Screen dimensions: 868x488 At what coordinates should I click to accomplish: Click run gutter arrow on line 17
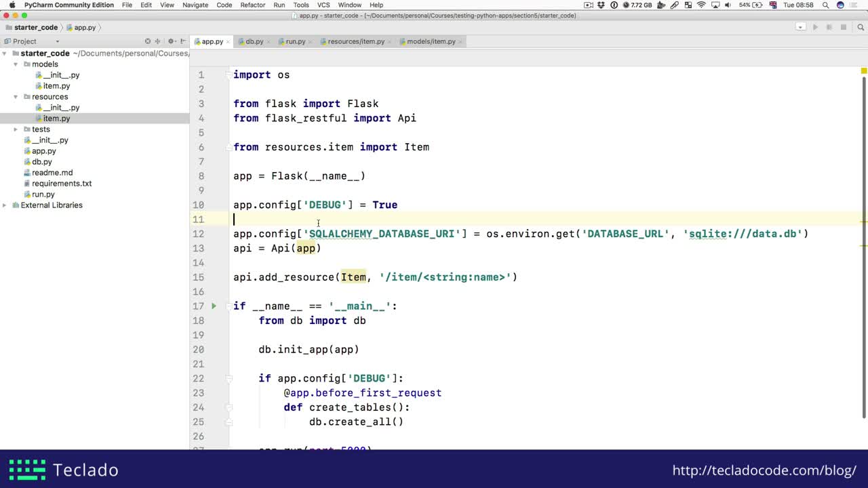coord(214,306)
